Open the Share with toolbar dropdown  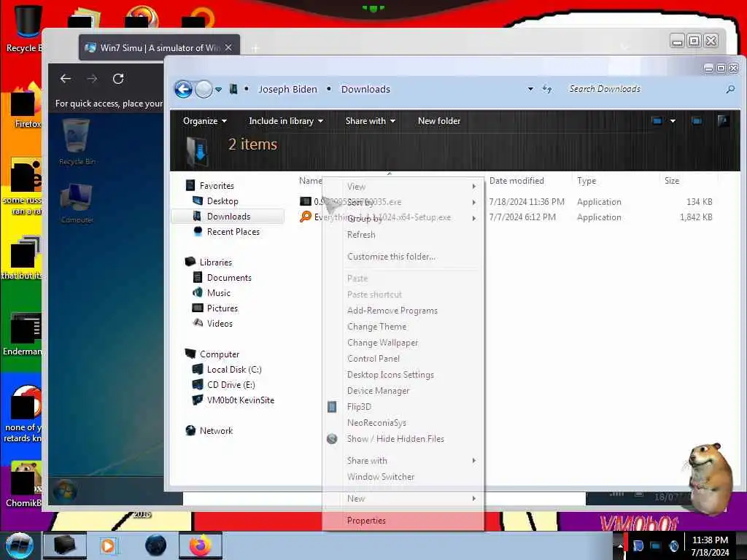tap(370, 121)
